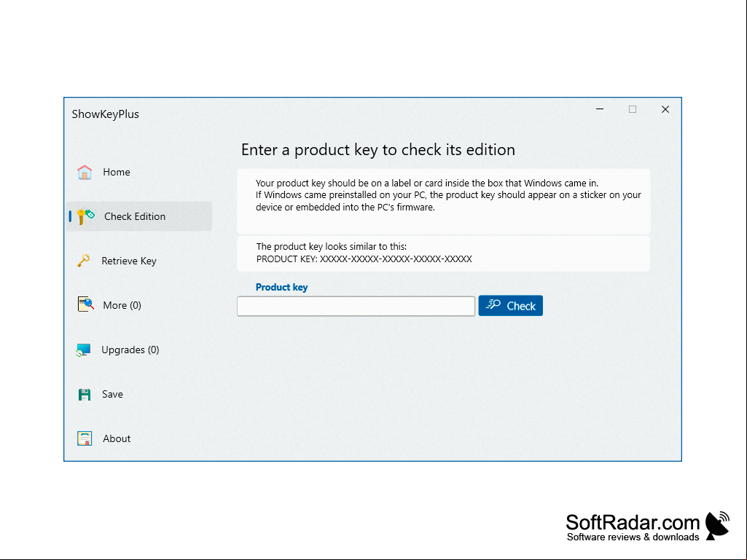This screenshot has height=560, width=747.
Task: Click the Check button
Action: pos(510,306)
